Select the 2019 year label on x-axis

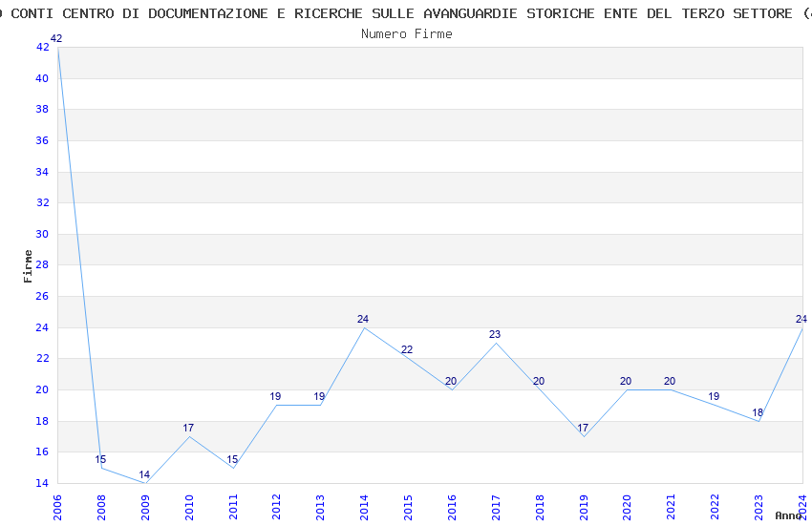coord(584,507)
